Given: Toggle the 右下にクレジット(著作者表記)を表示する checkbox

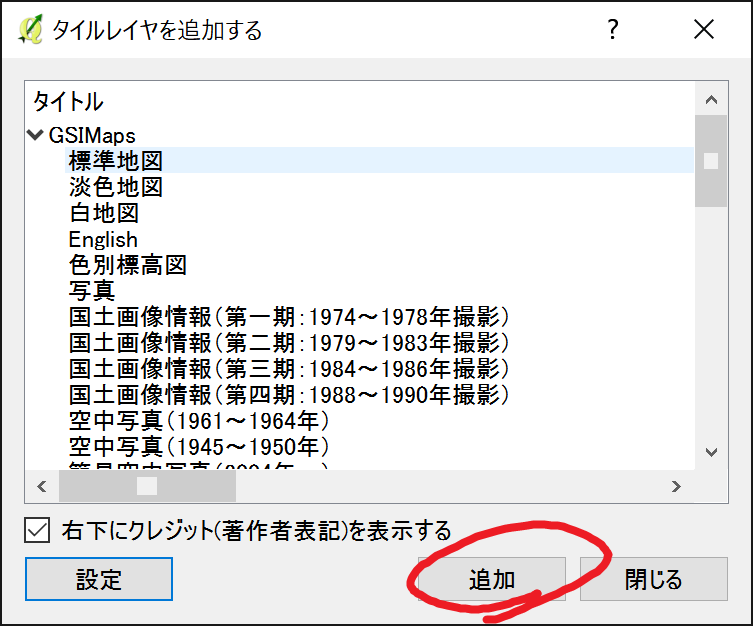Looking at the screenshot, I should pyautogui.click(x=37, y=530).
